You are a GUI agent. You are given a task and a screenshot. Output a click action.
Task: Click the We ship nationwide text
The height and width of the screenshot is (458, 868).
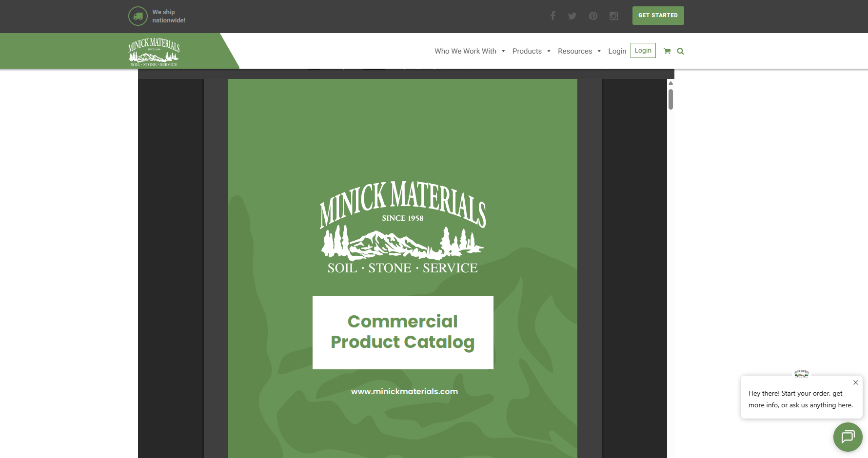[x=169, y=16]
